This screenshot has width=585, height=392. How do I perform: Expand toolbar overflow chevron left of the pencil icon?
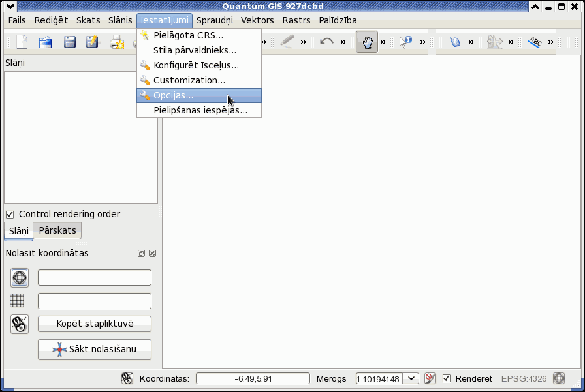point(264,42)
